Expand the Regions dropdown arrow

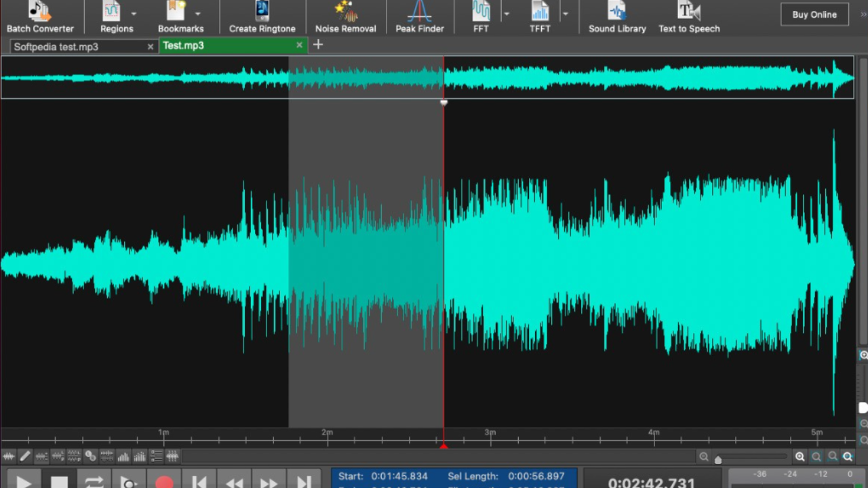[x=134, y=14]
